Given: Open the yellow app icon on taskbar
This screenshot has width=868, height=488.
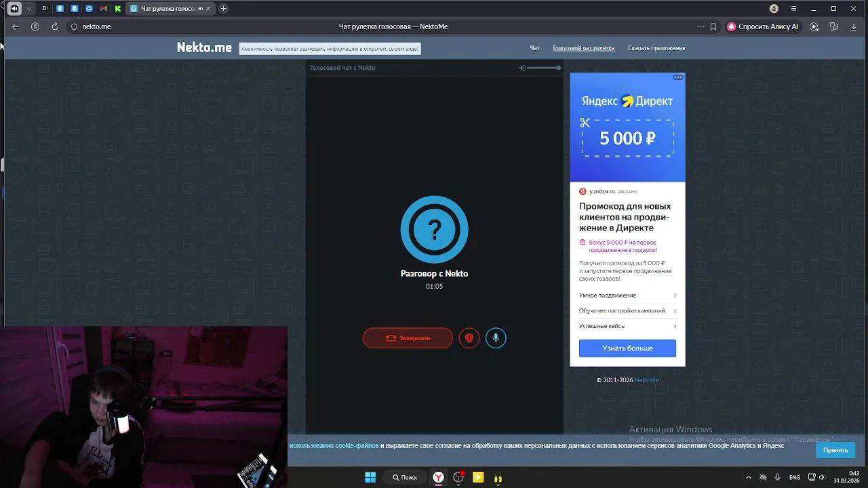Looking at the screenshot, I should (478, 477).
